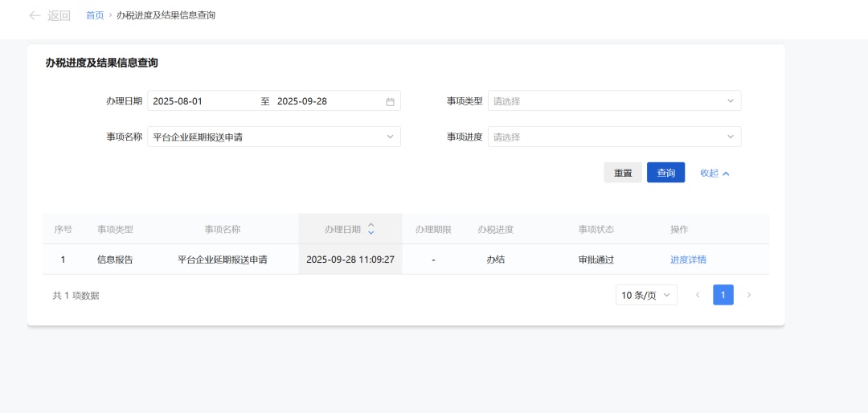Open 进度详情 for the first row
Screen dimensions: 868x413
[x=688, y=260]
